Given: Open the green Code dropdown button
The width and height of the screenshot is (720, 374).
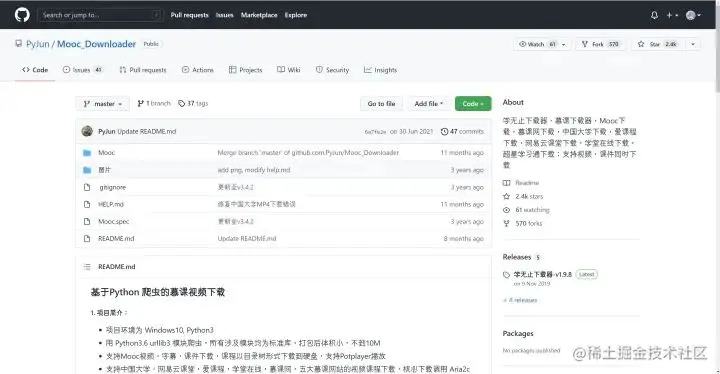Looking at the screenshot, I should [x=473, y=104].
